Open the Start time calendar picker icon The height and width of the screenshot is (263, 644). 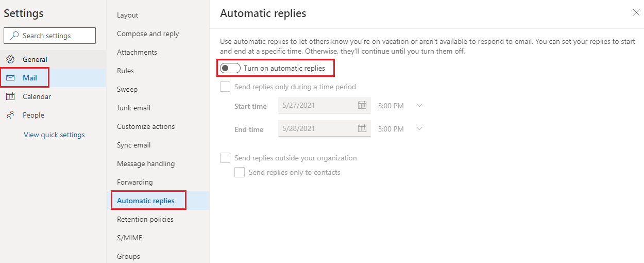click(x=362, y=105)
